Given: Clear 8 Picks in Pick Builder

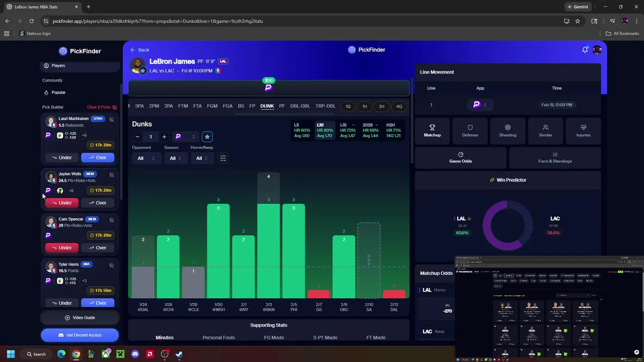Looking at the screenshot, I should [102, 107].
